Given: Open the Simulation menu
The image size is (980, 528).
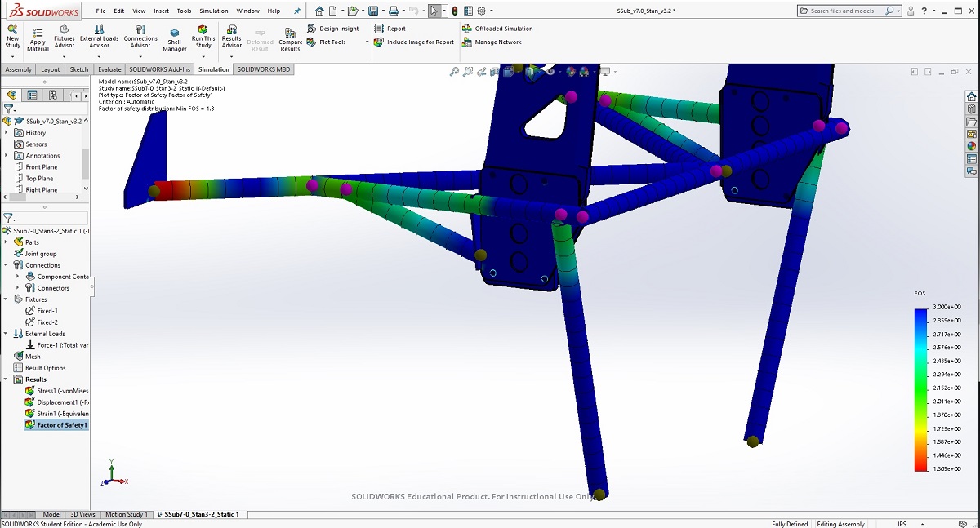Looking at the screenshot, I should coord(214,11).
